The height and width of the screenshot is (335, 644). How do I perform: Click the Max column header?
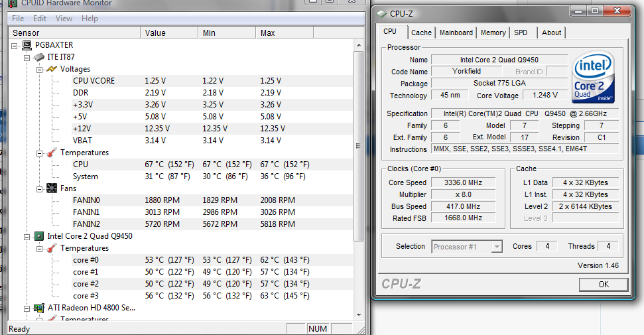tap(285, 33)
